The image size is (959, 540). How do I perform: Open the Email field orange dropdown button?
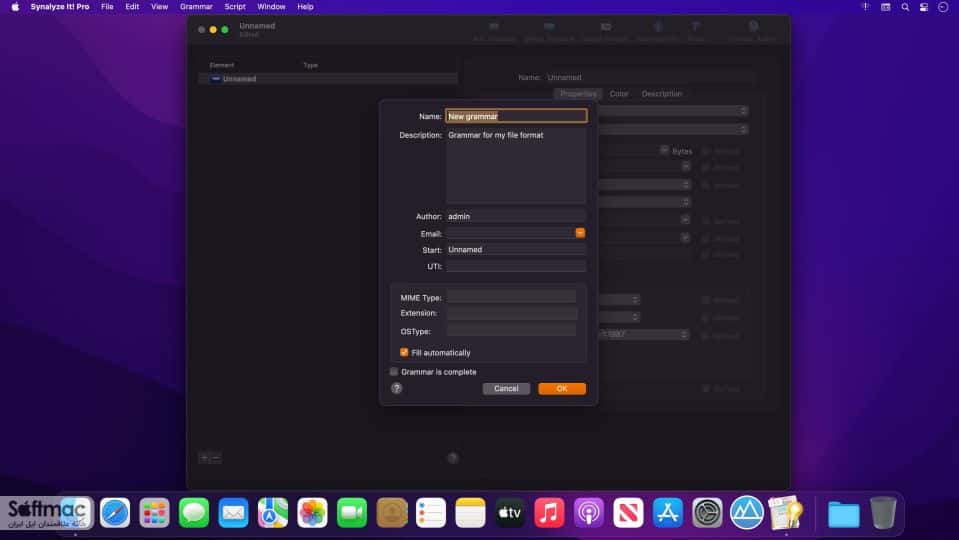580,233
